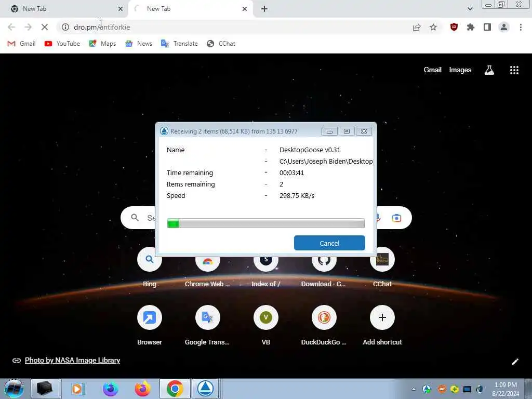Show hidden system tray icons
Viewport: 532px width, 399px height.
point(413,389)
